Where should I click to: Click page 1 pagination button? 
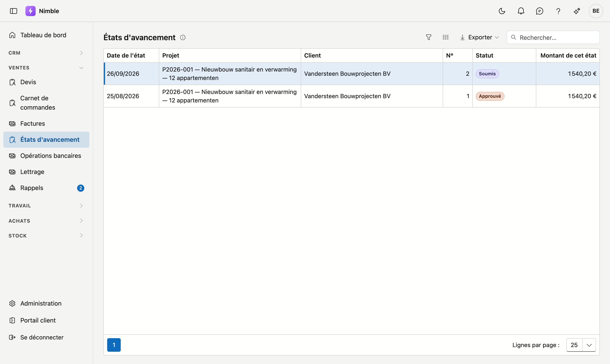point(114,345)
